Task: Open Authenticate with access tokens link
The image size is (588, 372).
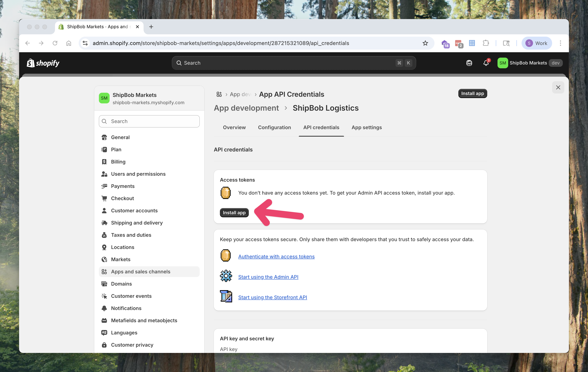Action: click(x=276, y=256)
